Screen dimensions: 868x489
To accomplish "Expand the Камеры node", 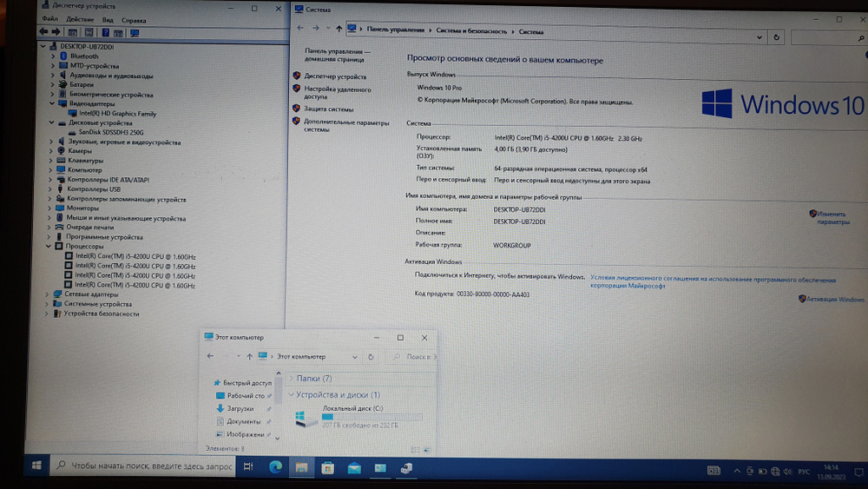I will point(51,150).
